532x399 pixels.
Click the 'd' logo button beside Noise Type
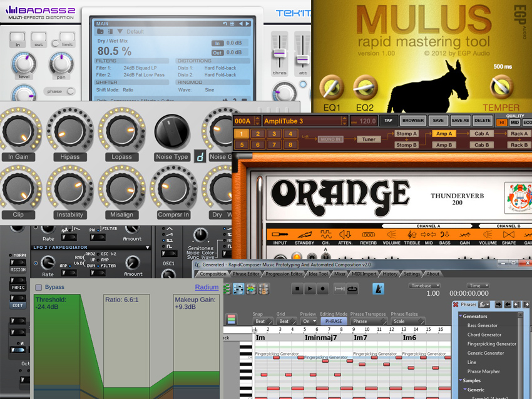click(200, 156)
